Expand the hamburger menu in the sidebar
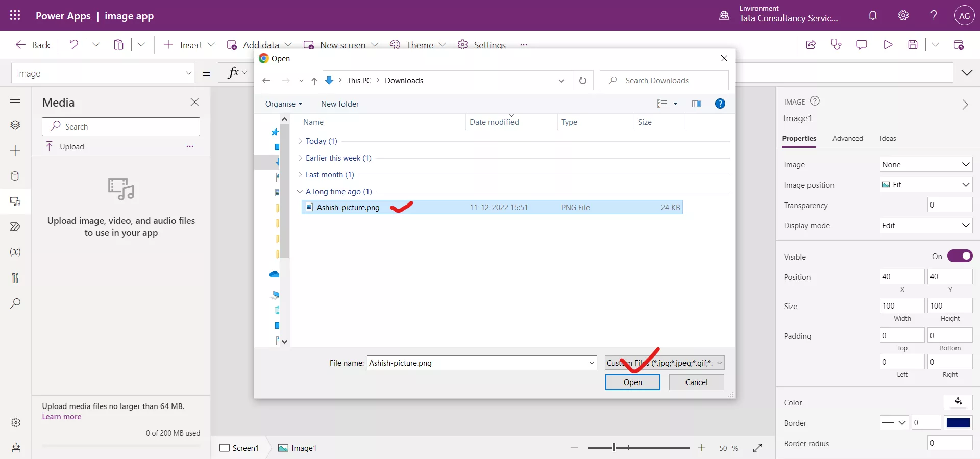Screen dimensions: 980x459 [15, 100]
